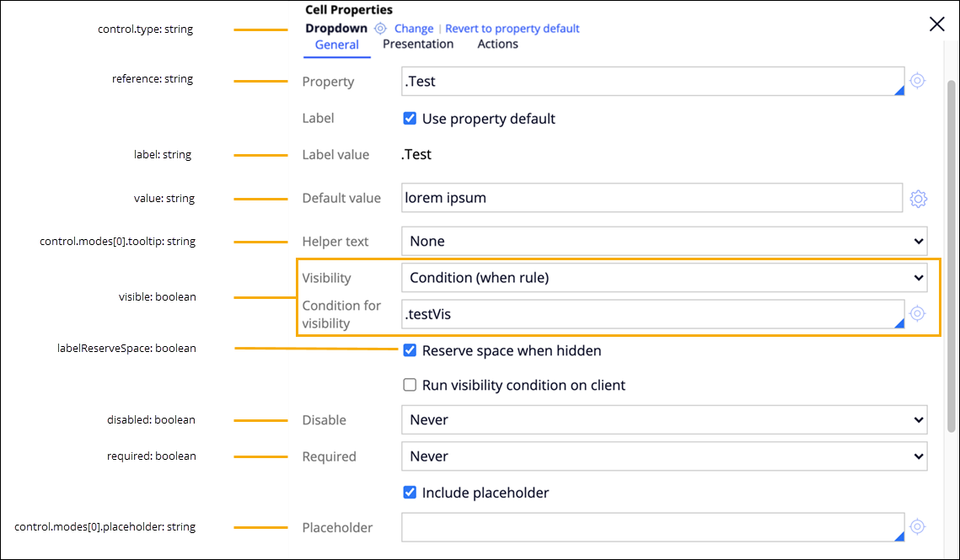Click target icon beside Condition for visibility
This screenshot has height=560, width=960.
(918, 313)
